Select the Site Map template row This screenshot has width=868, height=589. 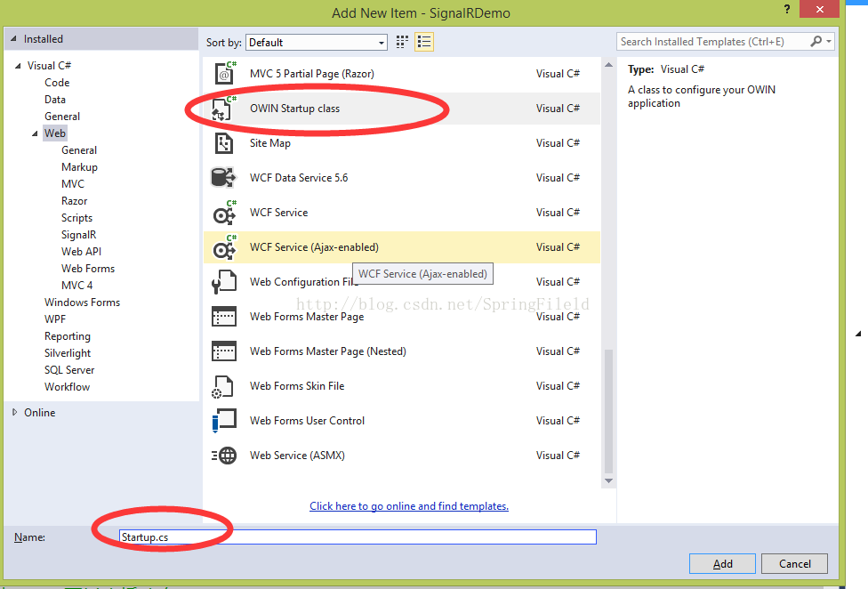click(403, 143)
